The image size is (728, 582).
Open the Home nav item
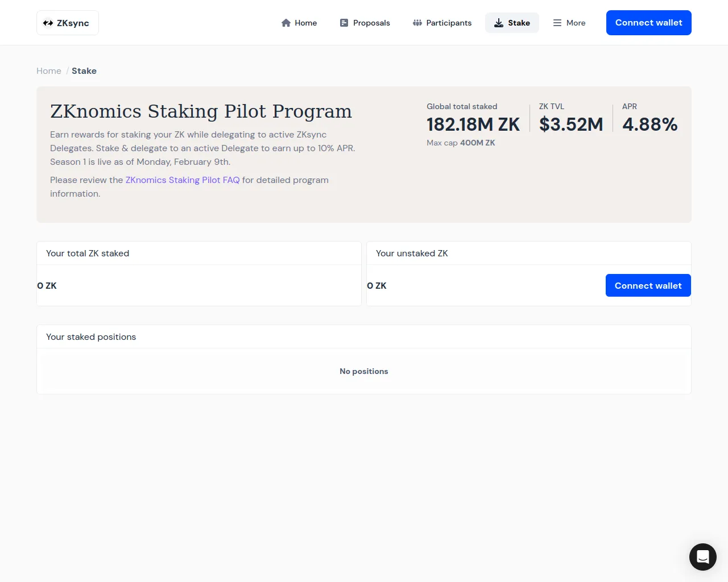(x=299, y=23)
